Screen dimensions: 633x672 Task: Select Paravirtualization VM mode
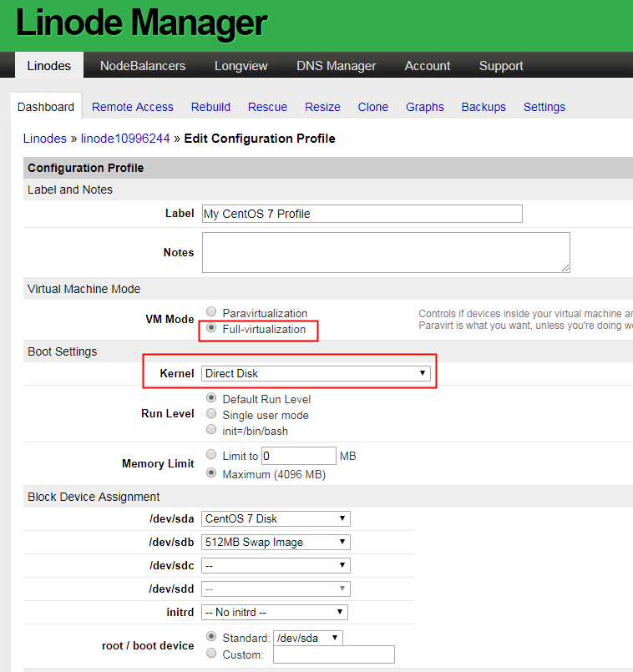click(x=211, y=311)
